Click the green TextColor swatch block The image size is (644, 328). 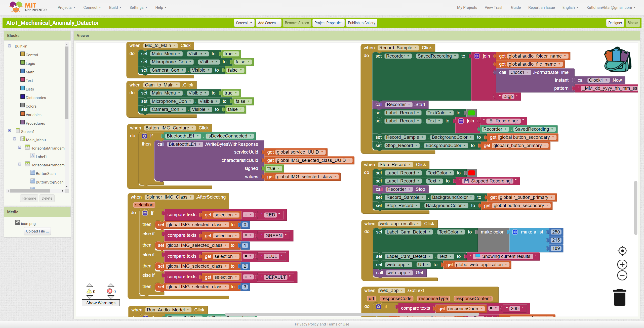point(471,113)
